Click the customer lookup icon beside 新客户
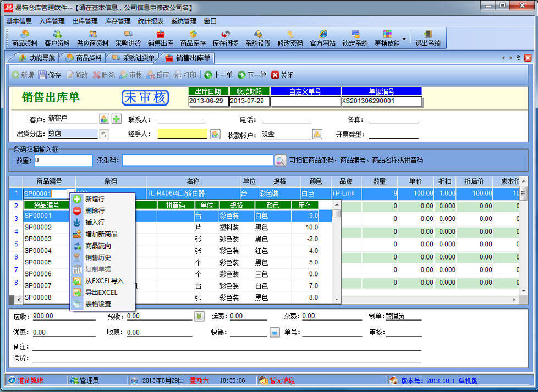538x392 pixels. [104, 119]
